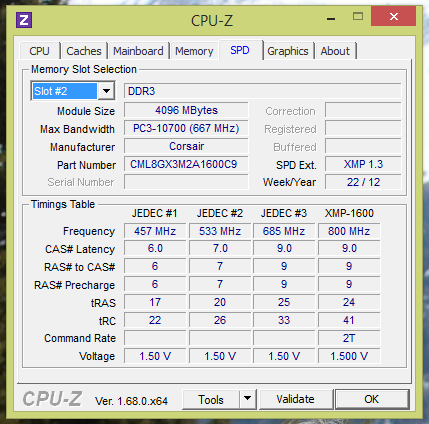Open the Tools dropdown arrow
429x424 pixels.
click(247, 398)
